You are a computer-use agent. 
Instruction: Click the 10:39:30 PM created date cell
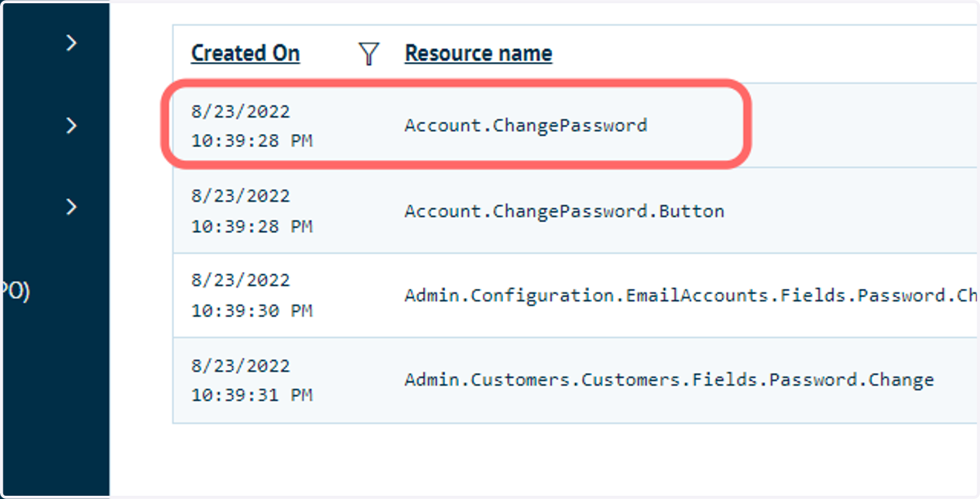click(252, 296)
